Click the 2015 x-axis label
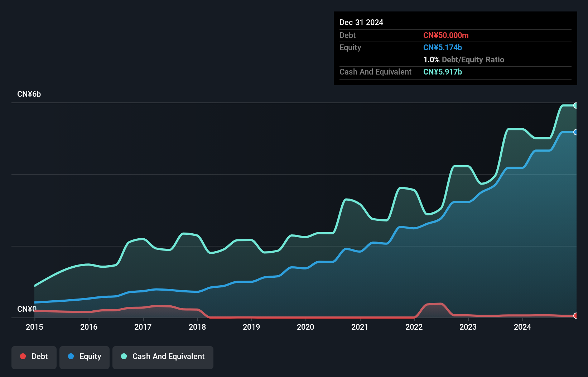This screenshot has width=588, height=377. (34, 327)
